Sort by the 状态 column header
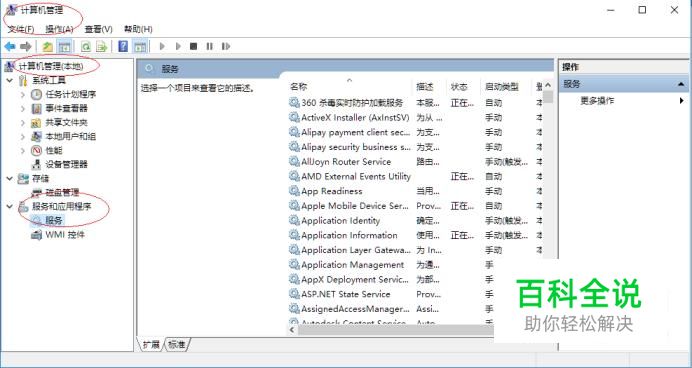The height and width of the screenshot is (368, 692). tap(459, 87)
